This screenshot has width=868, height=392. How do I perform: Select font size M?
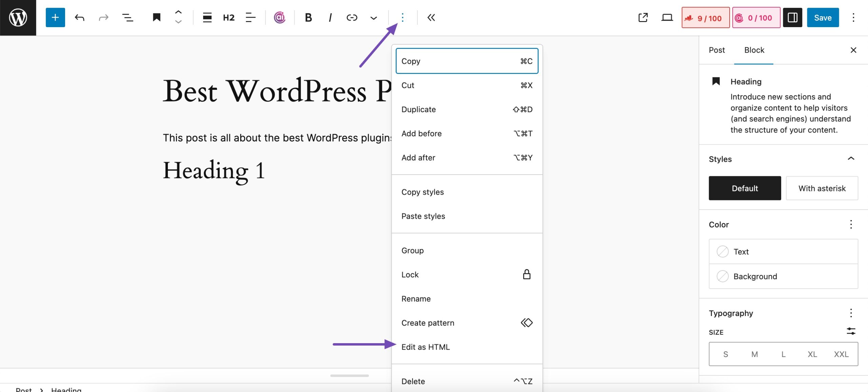point(754,354)
